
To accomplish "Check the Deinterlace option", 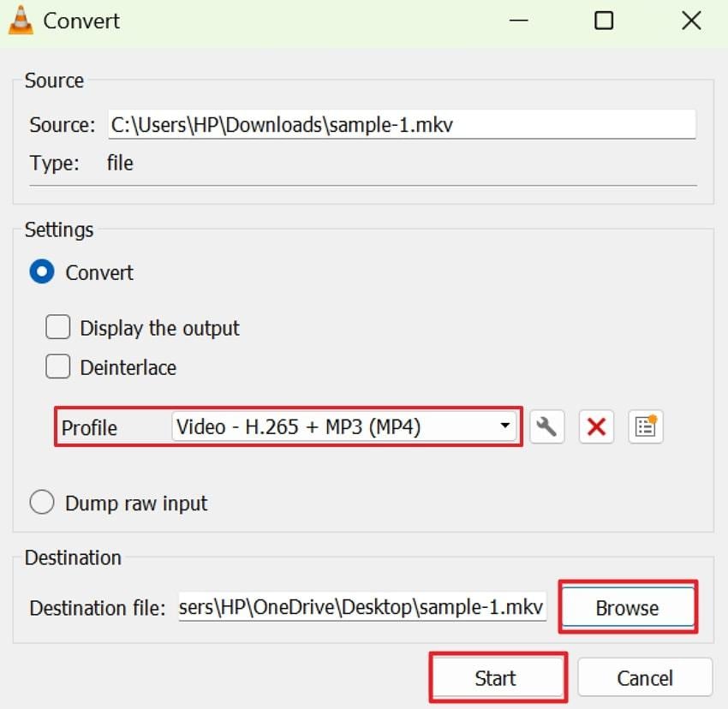I will click(57, 366).
